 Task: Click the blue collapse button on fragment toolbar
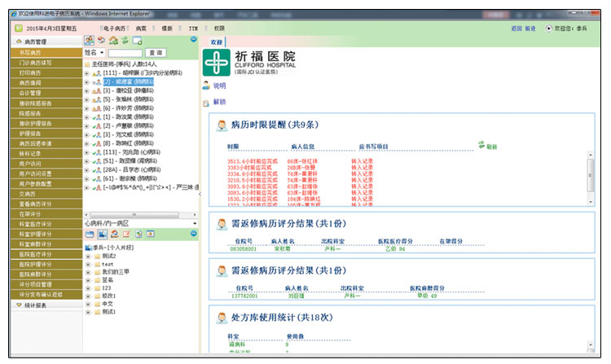point(195,235)
